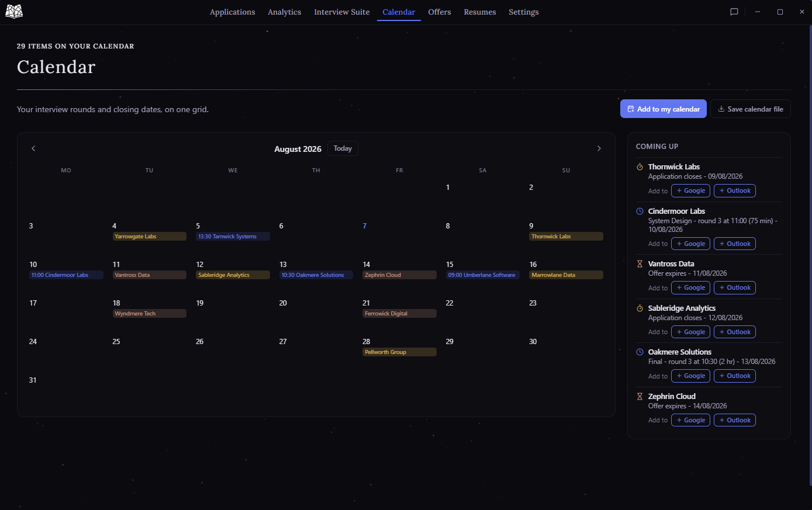Click the hourglass icon beside Zephrin Cloud

[x=640, y=397]
